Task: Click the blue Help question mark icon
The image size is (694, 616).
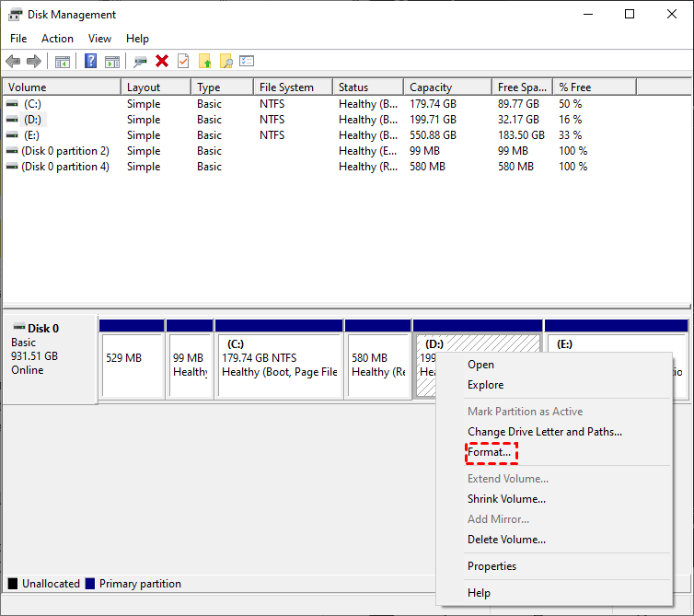Action: [90, 62]
